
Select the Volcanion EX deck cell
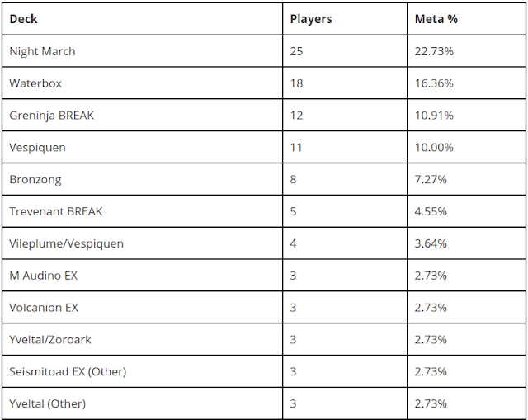coord(142,307)
